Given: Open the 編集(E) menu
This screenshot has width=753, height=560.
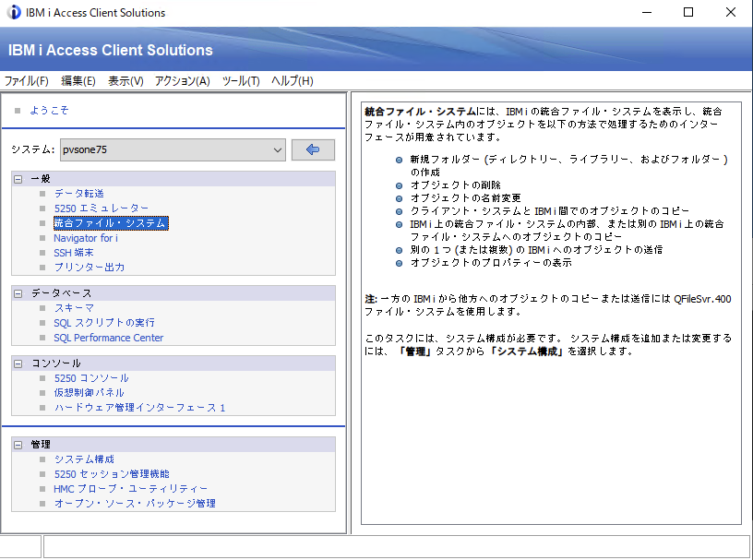Looking at the screenshot, I should (78, 80).
